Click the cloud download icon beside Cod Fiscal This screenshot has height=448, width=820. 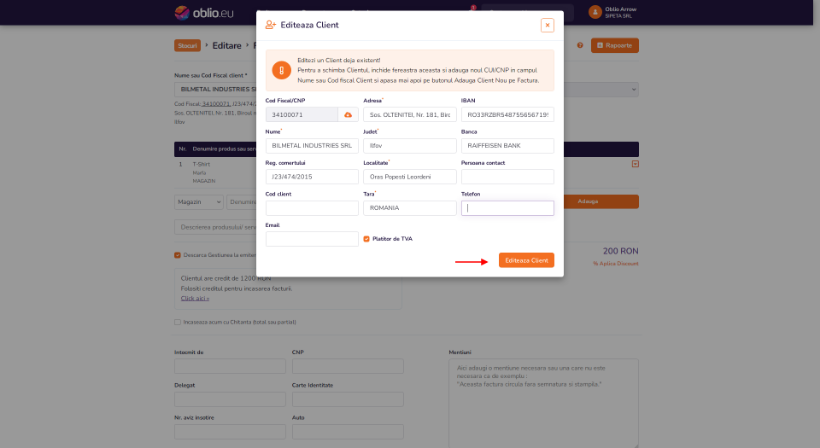point(348,114)
